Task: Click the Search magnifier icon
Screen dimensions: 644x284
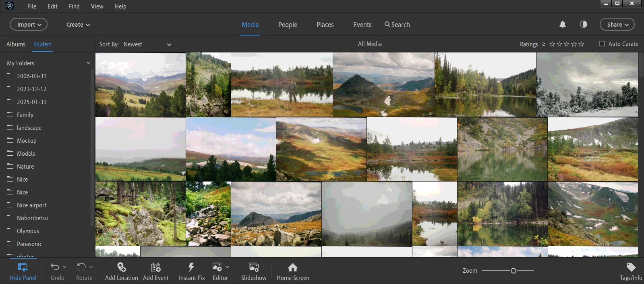Action: point(387,25)
